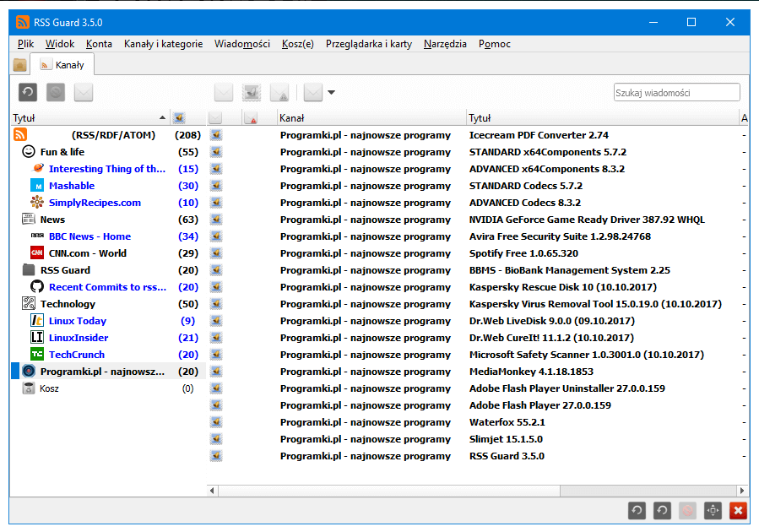Click the TechCrunch feed icon

tap(37, 355)
